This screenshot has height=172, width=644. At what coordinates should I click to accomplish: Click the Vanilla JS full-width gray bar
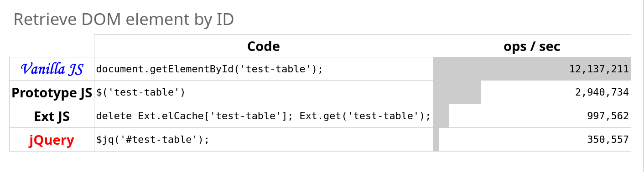tap(532, 69)
